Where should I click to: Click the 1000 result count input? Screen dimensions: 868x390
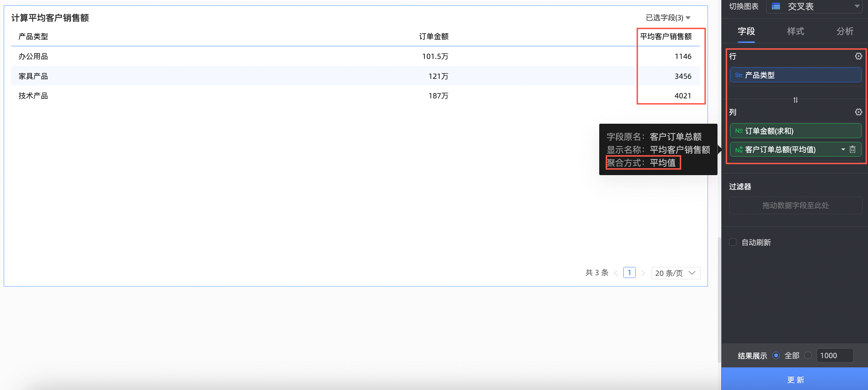[834, 355]
